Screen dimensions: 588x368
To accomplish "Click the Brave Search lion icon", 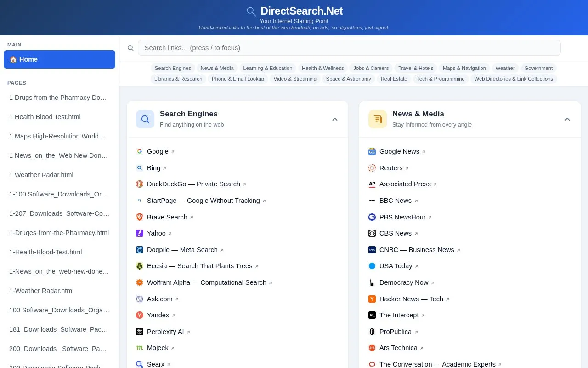I will click(x=140, y=217).
